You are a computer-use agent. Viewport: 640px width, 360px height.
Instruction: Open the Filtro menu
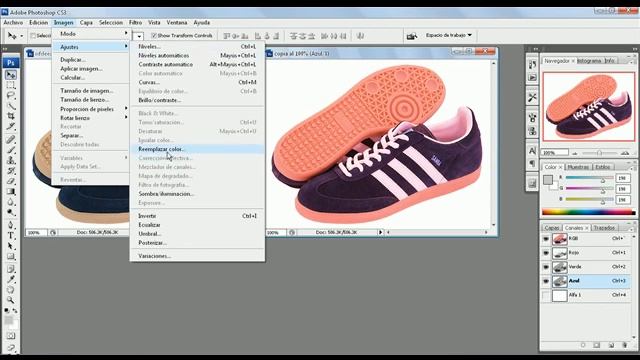pyautogui.click(x=135, y=22)
